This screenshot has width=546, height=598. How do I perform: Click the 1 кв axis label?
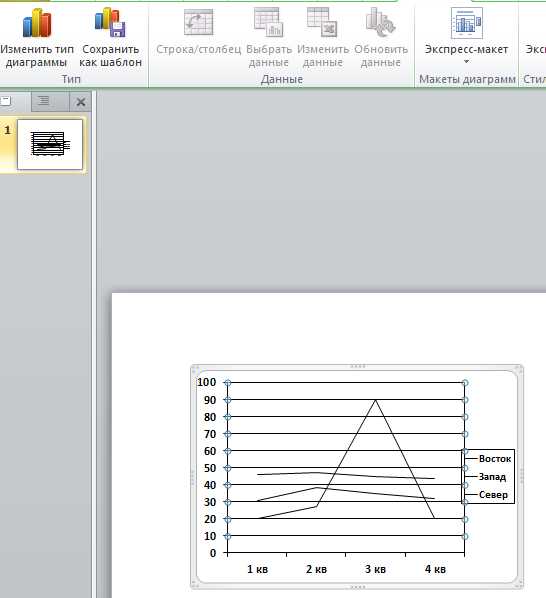click(x=257, y=569)
